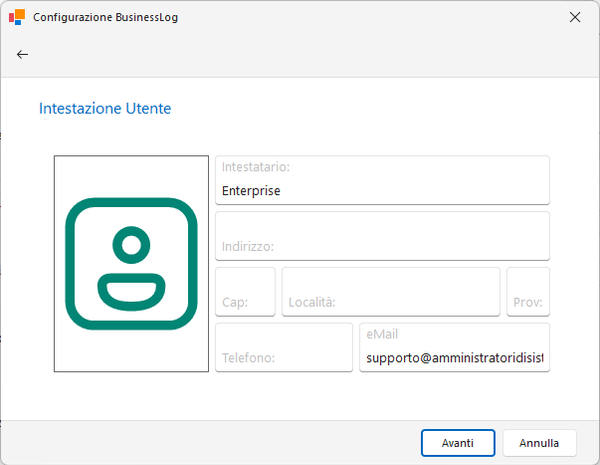Click the BusinessLog app logo icon

tap(17, 17)
